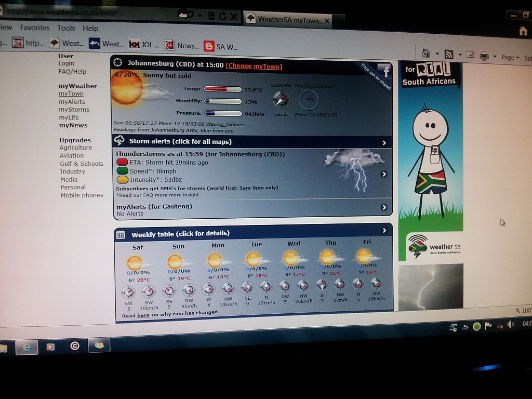Open the SA W... Blogger bookmark
Image resolution: width=532 pixels, height=399 pixels.
[x=220, y=46]
